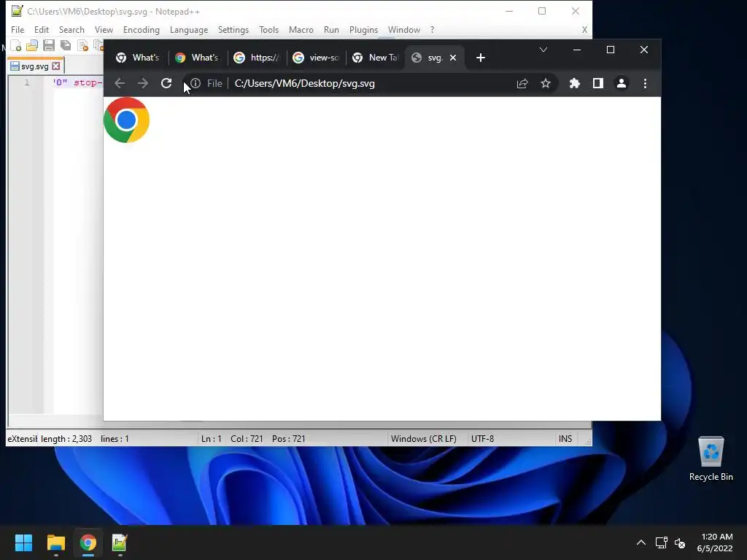
Task: Close the svg. Chrome tab
Action: click(453, 58)
